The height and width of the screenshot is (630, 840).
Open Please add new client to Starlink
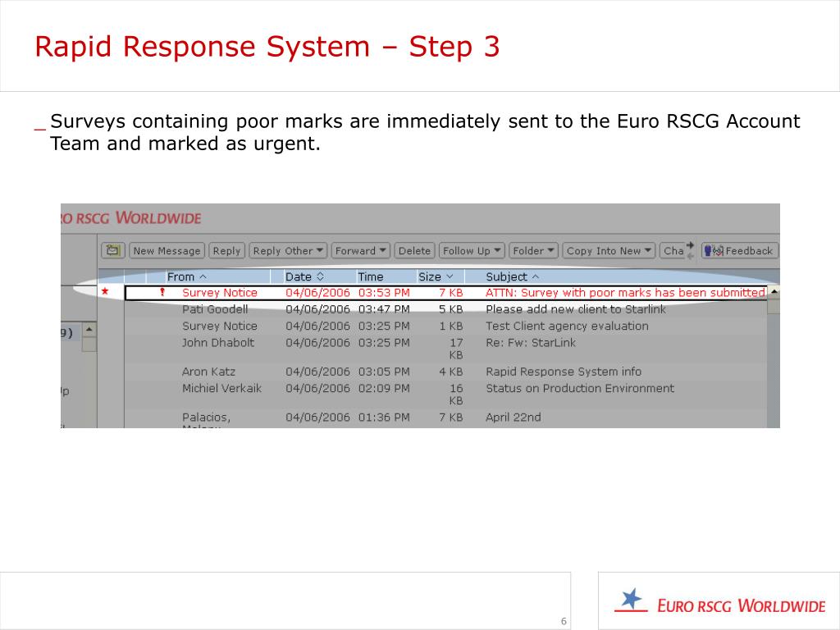pos(575,309)
